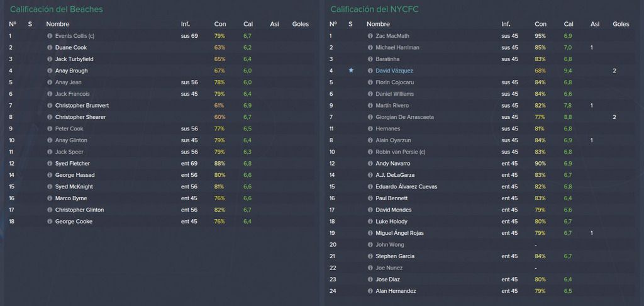Click the Calificación del NYCFC heading
This screenshot has width=644, height=306.
point(374,9)
